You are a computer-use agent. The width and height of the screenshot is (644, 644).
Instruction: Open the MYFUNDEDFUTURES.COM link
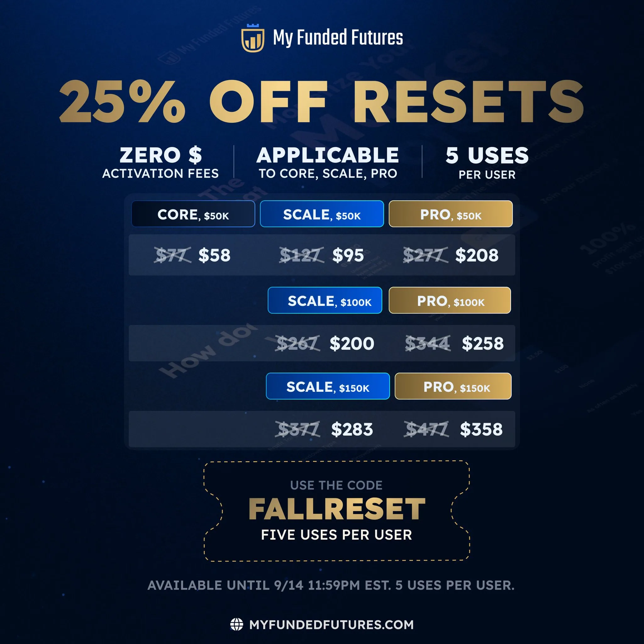coord(331,624)
